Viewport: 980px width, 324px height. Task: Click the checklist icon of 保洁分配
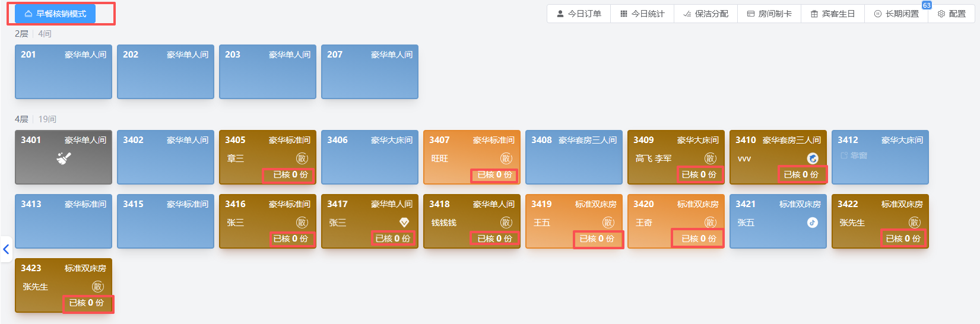point(687,14)
